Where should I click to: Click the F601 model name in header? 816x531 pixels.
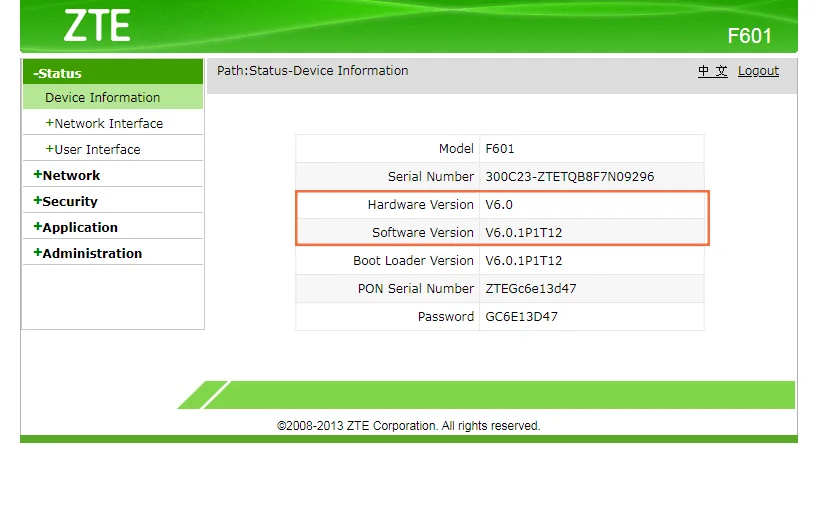coord(749,36)
